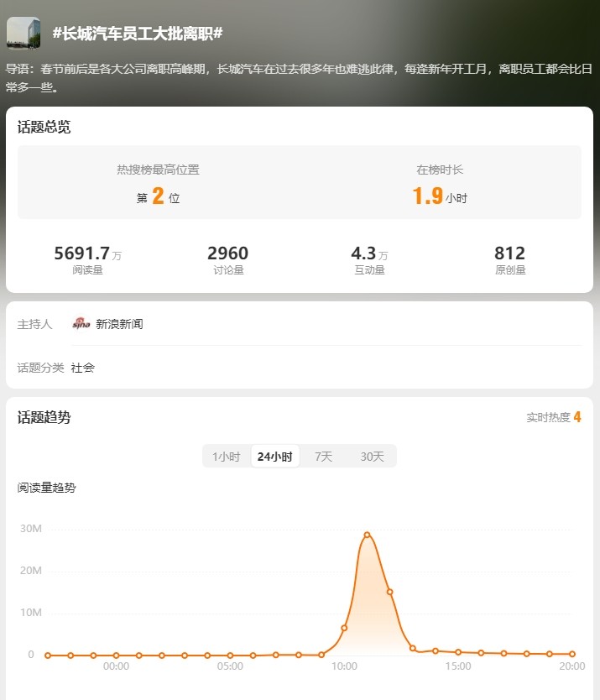Screen dimensions: 600x700
Task: Click the 实时热度 value indicator
Action: click(x=577, y=417)
